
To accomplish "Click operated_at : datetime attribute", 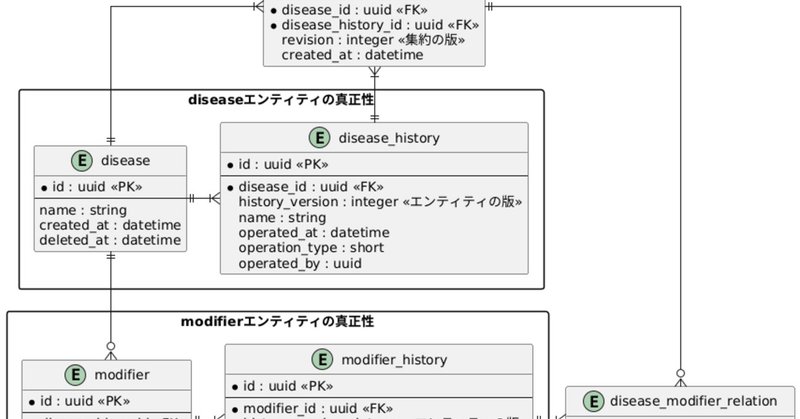I will tap(314, 233).
